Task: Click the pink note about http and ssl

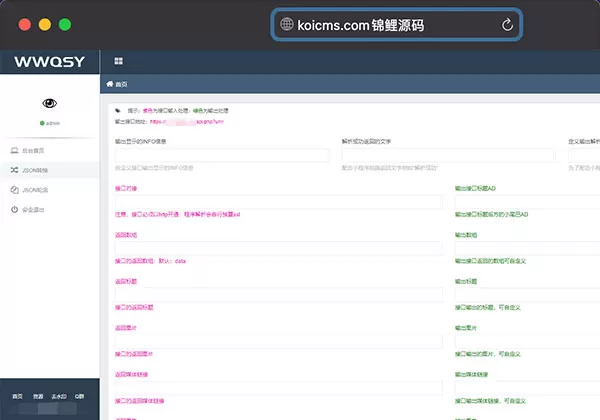Action: [x=178, y=214]
